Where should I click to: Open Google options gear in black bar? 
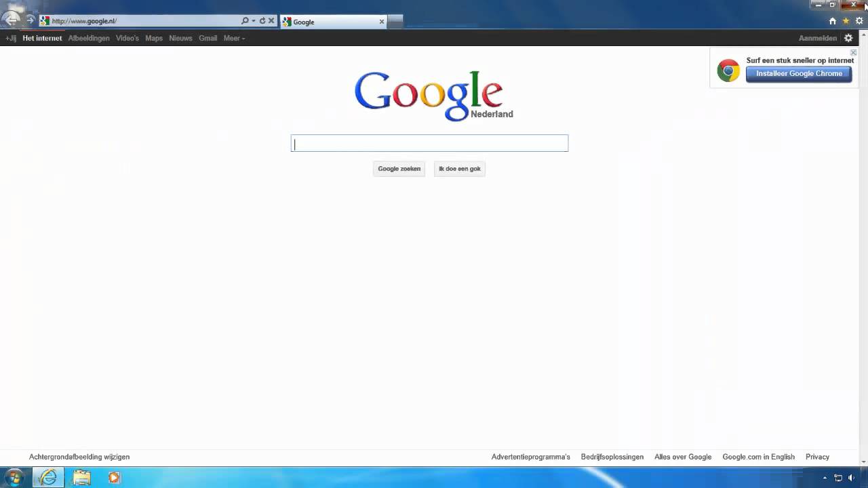pos(848,38)
